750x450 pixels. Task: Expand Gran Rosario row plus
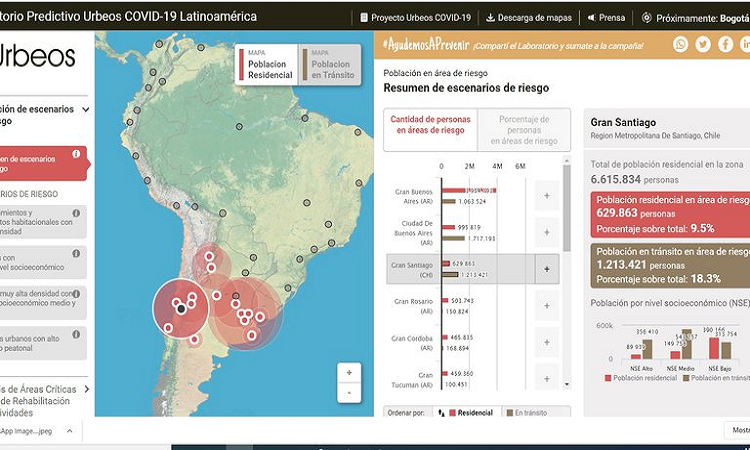pyautogui.click(x=547, y=306)
